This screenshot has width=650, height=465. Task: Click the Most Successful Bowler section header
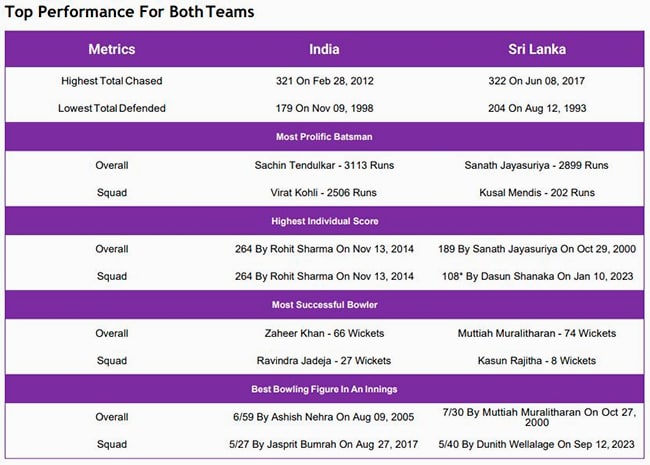coord(325,304)
